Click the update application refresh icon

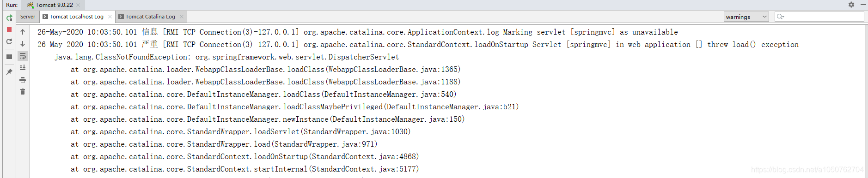(x=9, y=42)
